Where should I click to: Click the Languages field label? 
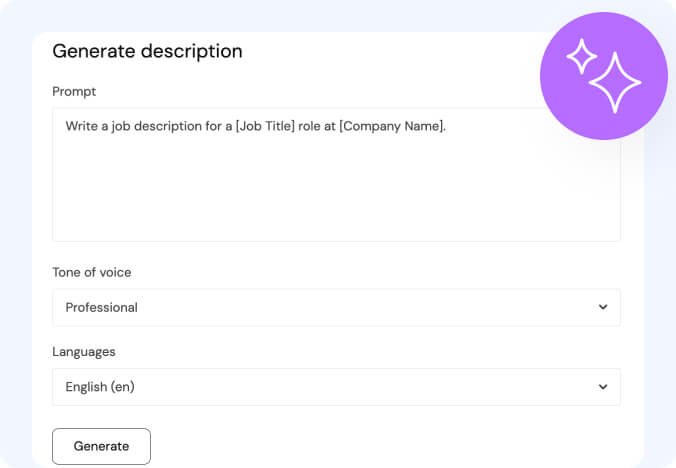[84, 352]
